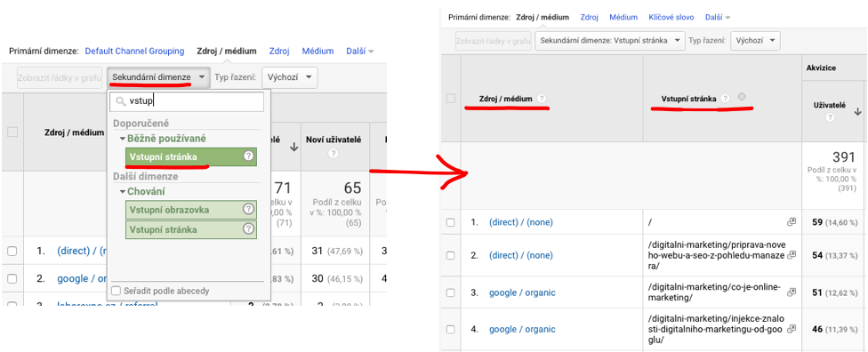Viewport: 868px width, 352px height.
Task: Tick checkbox of row 4 injekce-znalosti
Action: [x=451, y=329]
